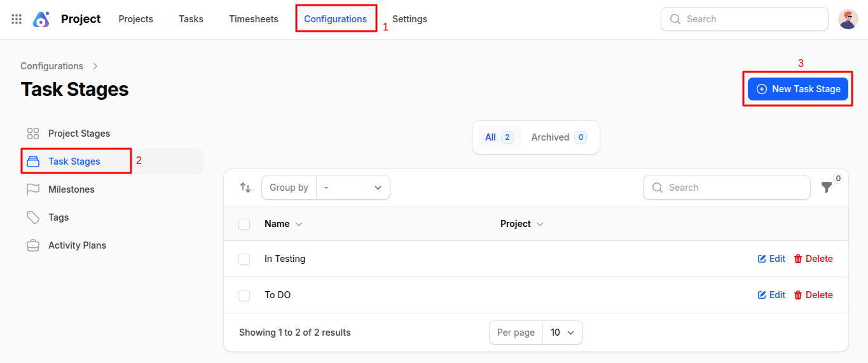
Task: Click the Tags icon in sidebar
Action: pos(33,217)
